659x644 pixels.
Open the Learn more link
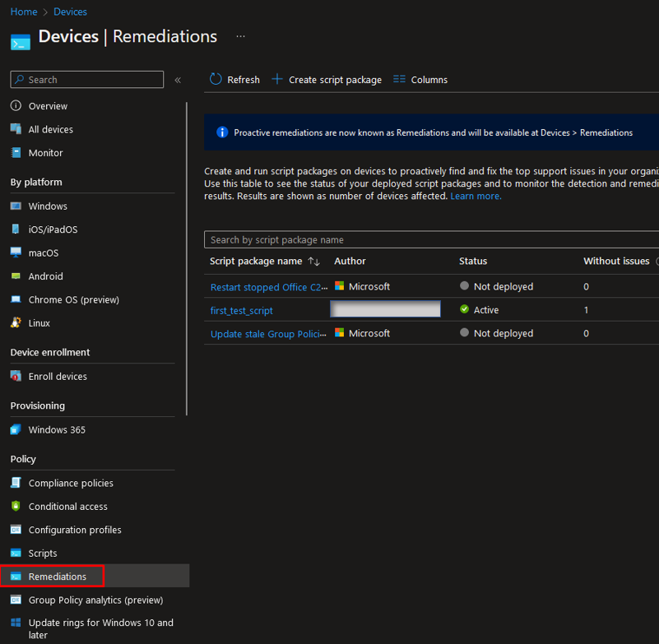click(x=476, y=197)
